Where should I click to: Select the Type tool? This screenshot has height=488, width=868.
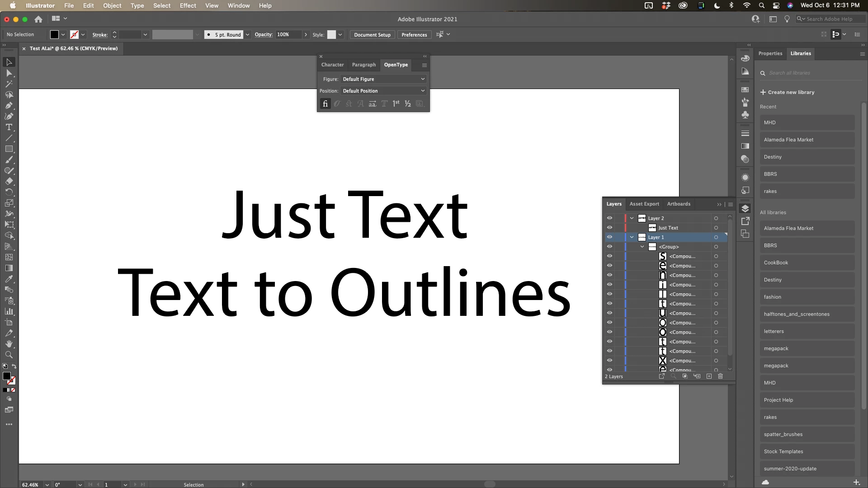(9, 127)
